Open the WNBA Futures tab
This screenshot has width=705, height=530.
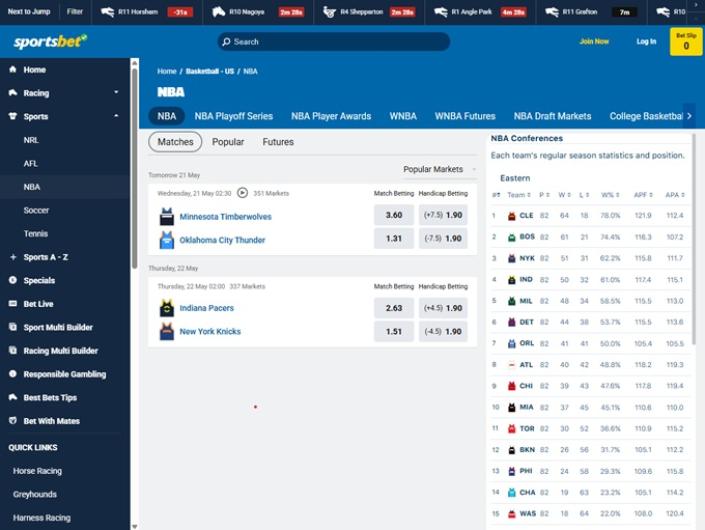click(465, 116)
